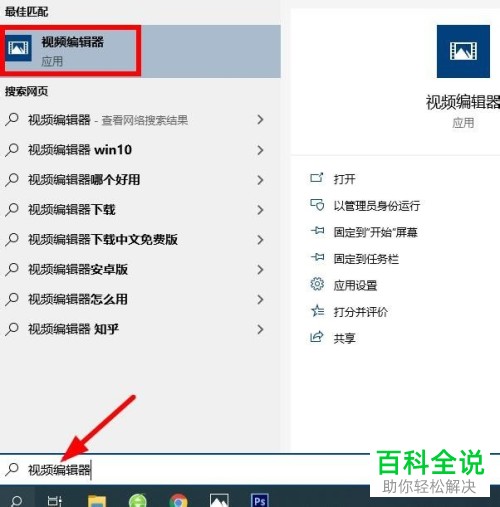This screenshot has height=507, width=500.
Task: Open the Photos app on the taskbar
Action: tap(219, 500)
